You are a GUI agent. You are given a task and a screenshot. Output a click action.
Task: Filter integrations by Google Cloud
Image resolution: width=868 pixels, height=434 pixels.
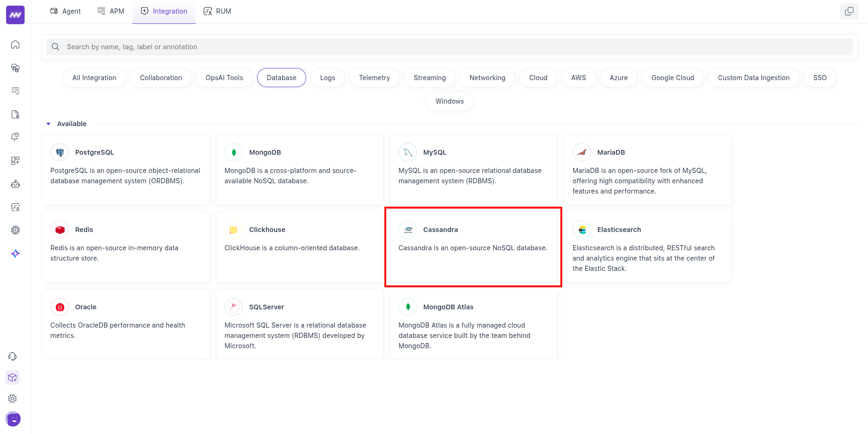tap(672, 78)
